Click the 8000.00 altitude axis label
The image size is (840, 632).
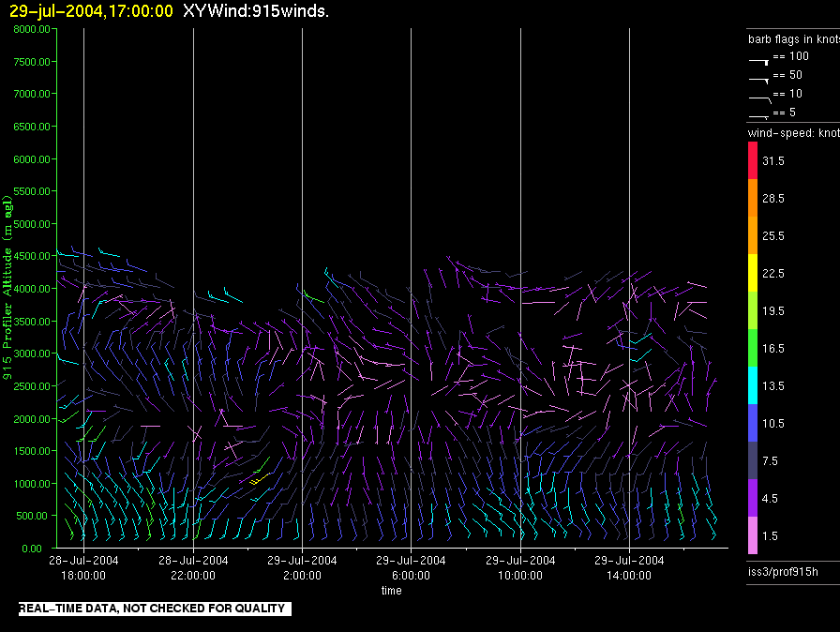point(32,29)
